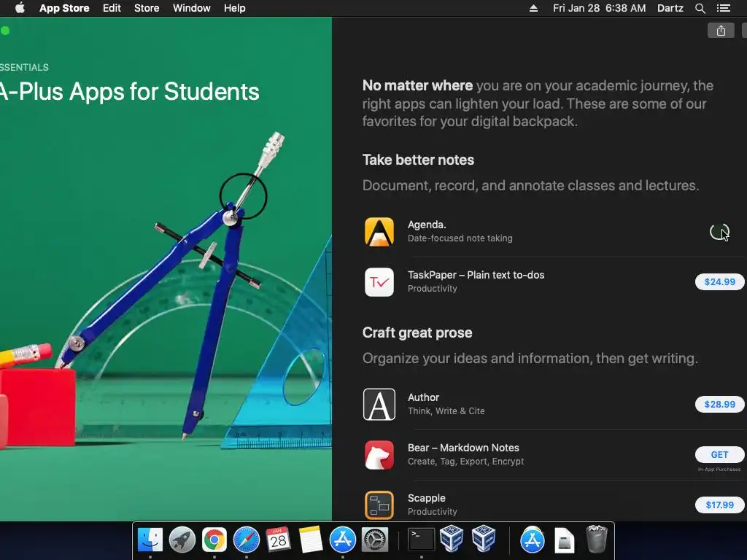Click the Author app title
Image resolution: width=747 pixels, height=560 pixels.
point(424,397)
